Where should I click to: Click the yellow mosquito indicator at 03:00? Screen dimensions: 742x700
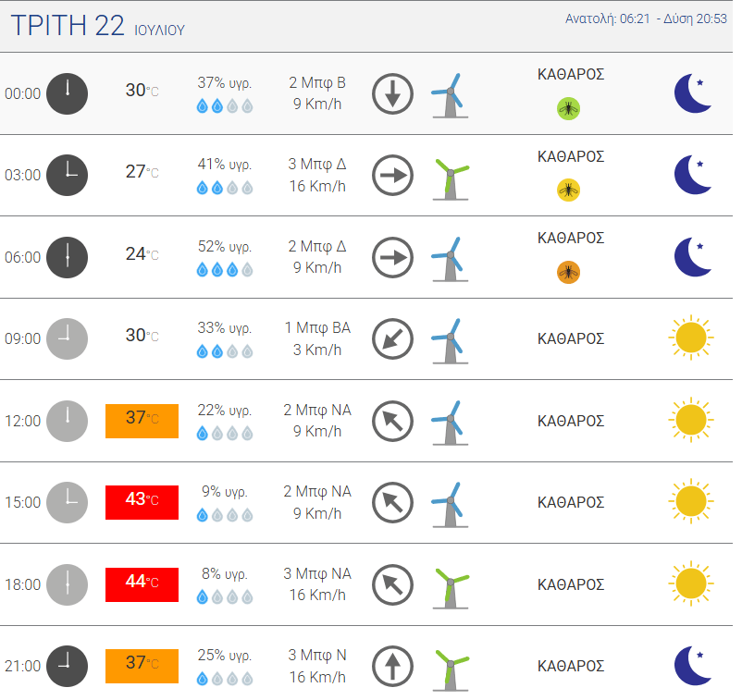[568, 190]
